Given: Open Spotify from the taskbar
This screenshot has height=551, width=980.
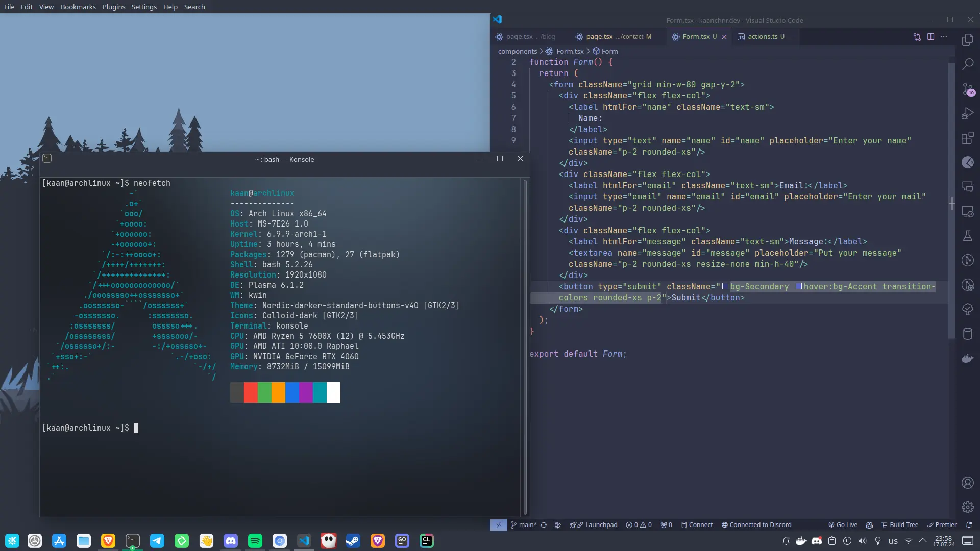Looking at the screenshot, I should (x=255, y=541).
